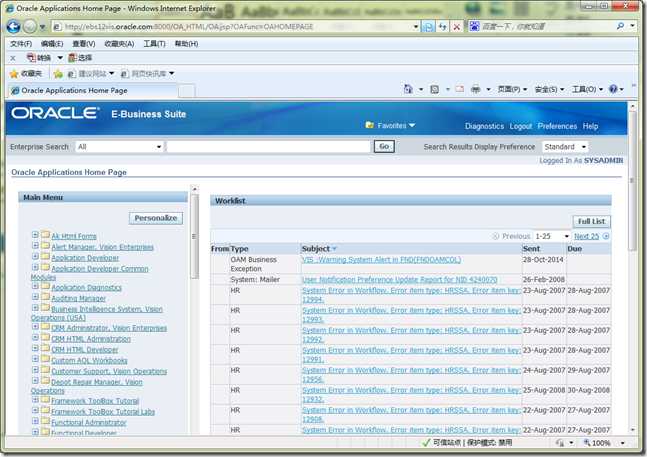This screenshot has width=647, height=457.
Task: Click the Sent column header
Action: [531, 249]
